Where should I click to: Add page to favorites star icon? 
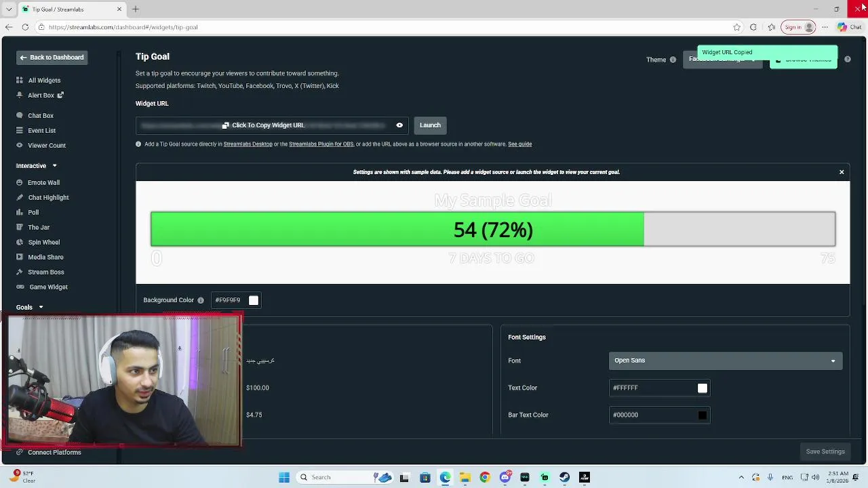[x=737, y=27]
